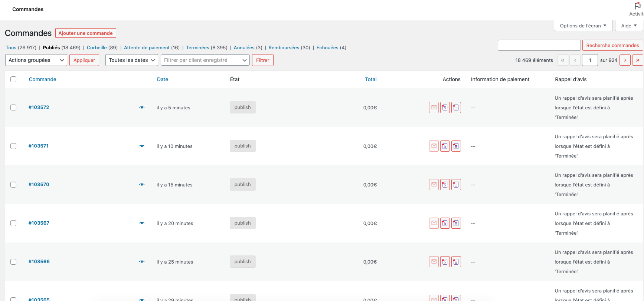The height and width of the screenshot is (301, 644).
Task: Open order #103570 link
Action: 39,184
